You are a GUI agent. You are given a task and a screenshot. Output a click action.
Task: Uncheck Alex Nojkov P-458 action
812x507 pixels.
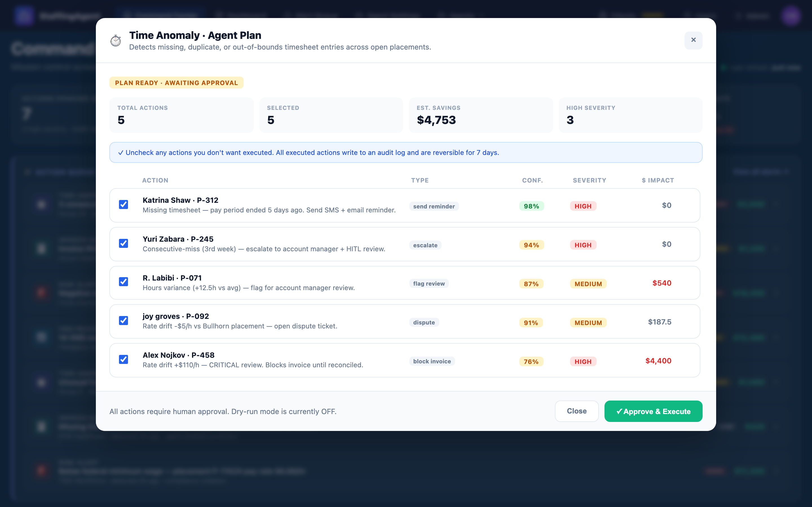(123, 360)
